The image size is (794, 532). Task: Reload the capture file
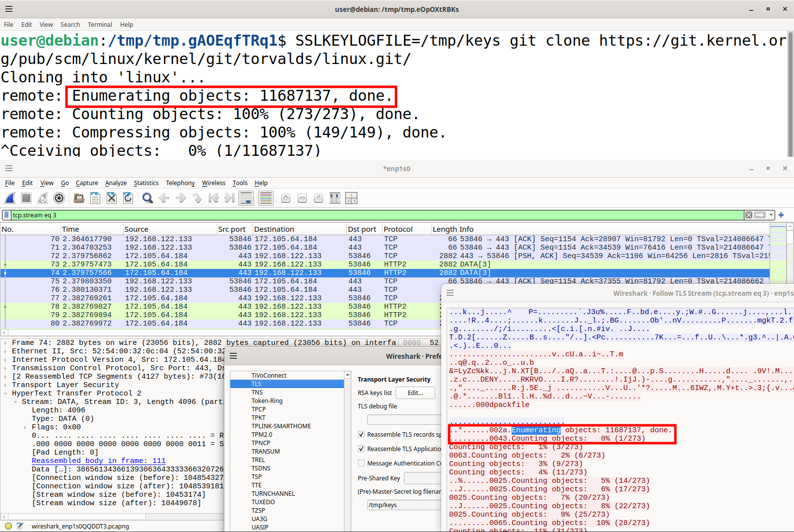point(128,199)
